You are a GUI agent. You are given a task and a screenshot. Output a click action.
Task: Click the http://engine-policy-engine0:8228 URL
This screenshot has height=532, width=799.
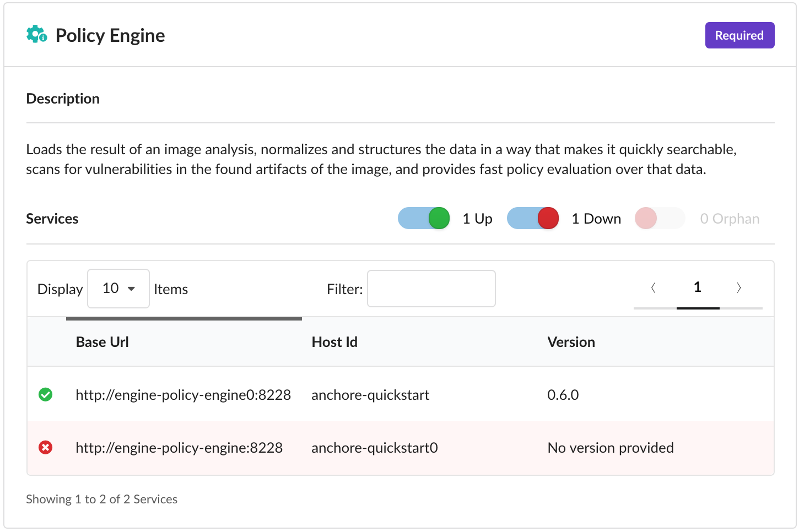click(x=183, y=395)
